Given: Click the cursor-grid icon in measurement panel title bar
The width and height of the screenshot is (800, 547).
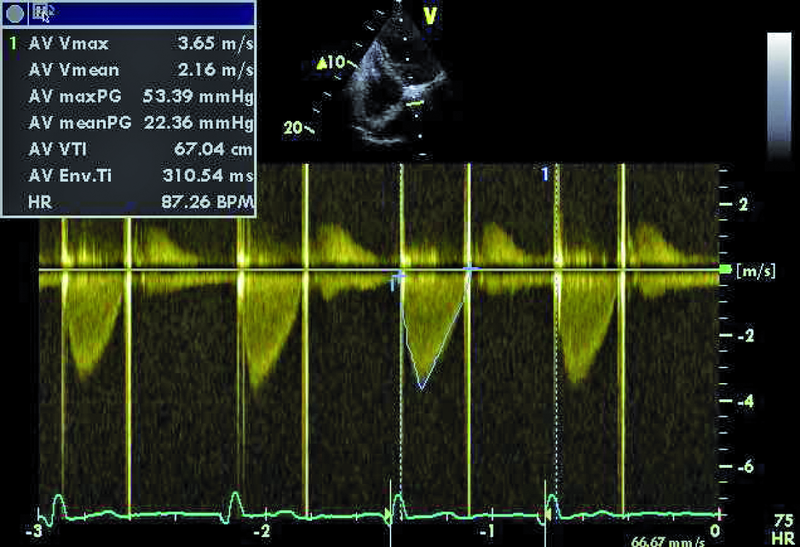Looking at the screenshot, I should click(x=42, y=13).
